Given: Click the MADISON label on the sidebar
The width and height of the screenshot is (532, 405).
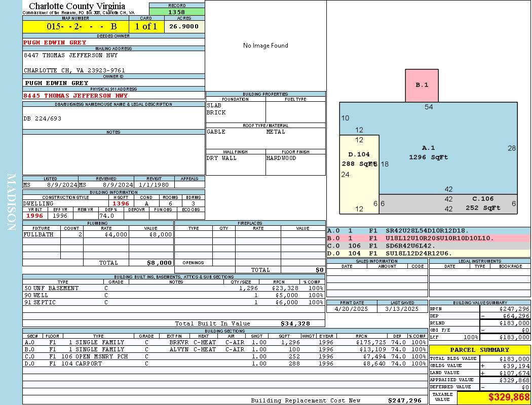Looking at the screenshot, I should pos(11,202).
